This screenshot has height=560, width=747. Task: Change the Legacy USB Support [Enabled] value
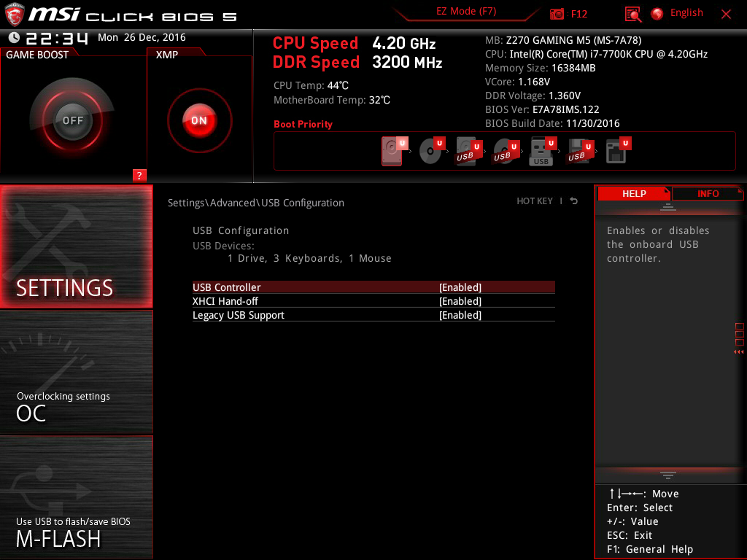(x=460, y=315)
